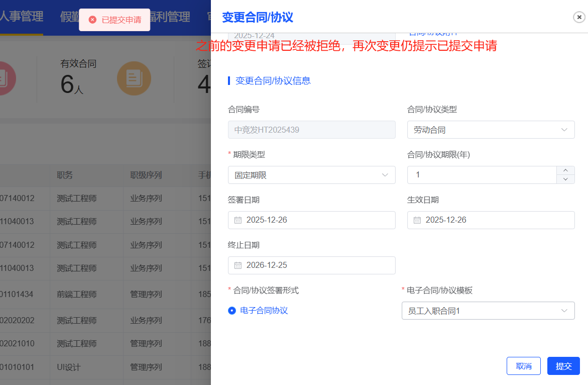Viewport: 588px width, 385px height.
Task: Click the calendar icon in 终止日期
Action: pos(238,265)
